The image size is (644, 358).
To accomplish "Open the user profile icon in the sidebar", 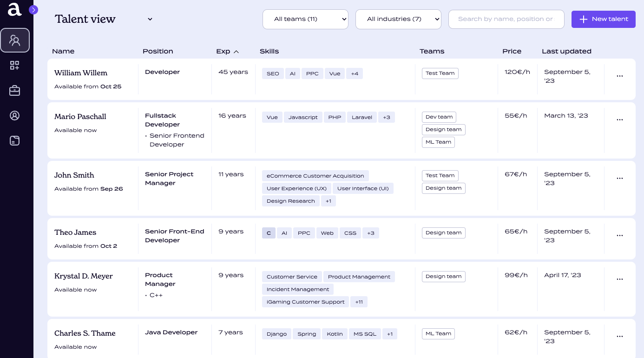I will tap(15, 115).
